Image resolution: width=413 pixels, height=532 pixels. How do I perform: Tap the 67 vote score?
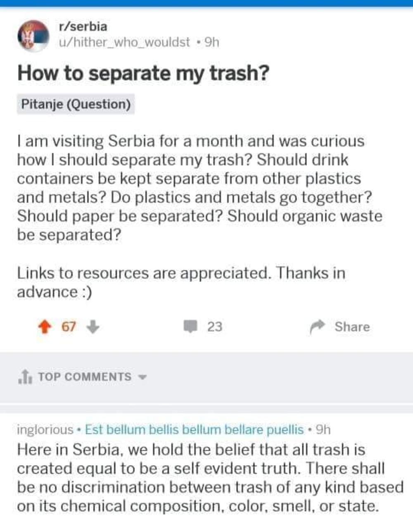[69, 327]
